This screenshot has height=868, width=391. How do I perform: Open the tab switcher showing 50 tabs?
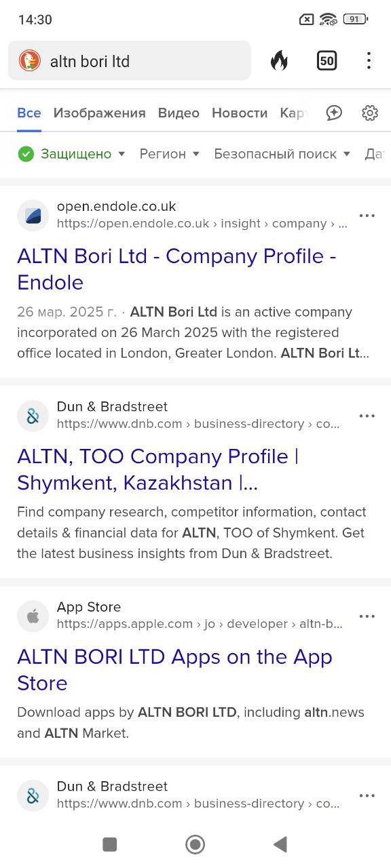coord(327,61)
